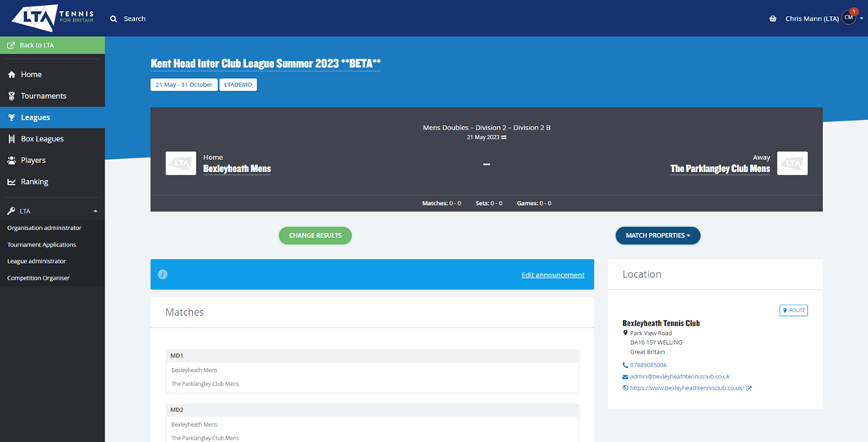Click Bexleyheath Mens home team logo
Image resolution: width=868 pixels, height=442 pixels.
181,163
